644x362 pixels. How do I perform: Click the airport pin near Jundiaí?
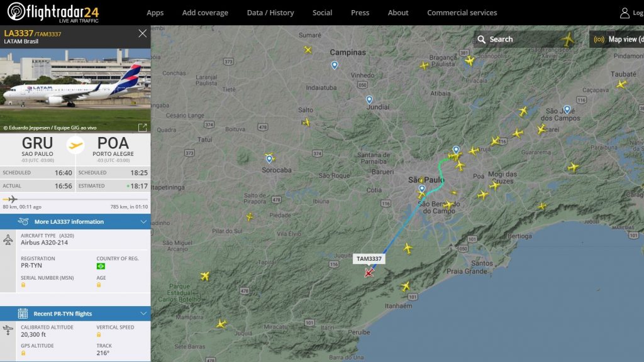369,100
